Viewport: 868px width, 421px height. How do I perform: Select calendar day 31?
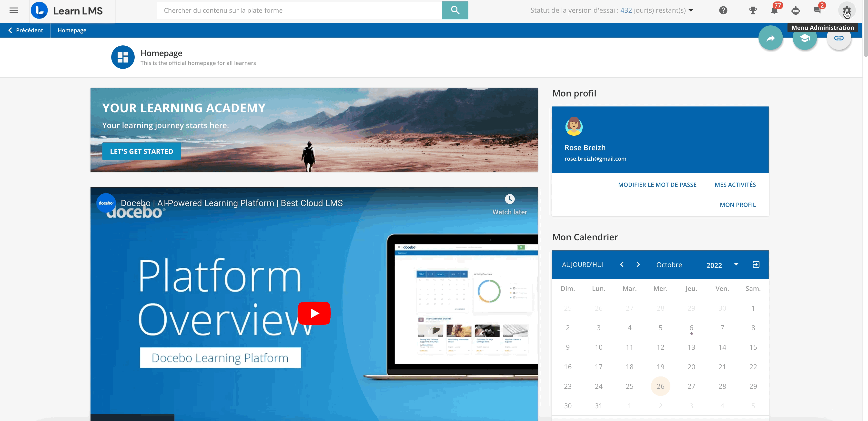click(598, 406)
